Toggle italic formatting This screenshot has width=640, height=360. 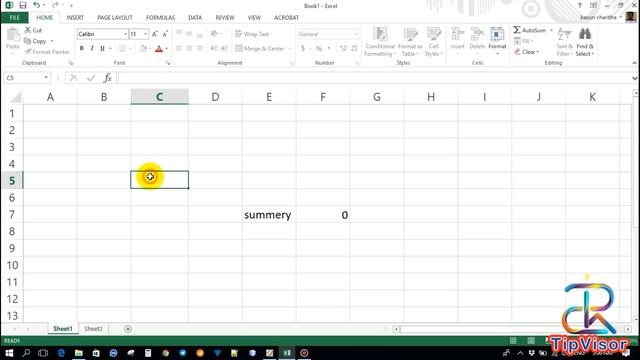pyautogui.click(x=92, y=49)
